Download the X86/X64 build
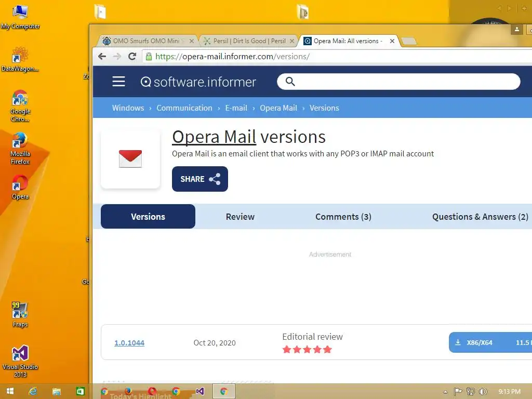 click(x=490, y=342)
